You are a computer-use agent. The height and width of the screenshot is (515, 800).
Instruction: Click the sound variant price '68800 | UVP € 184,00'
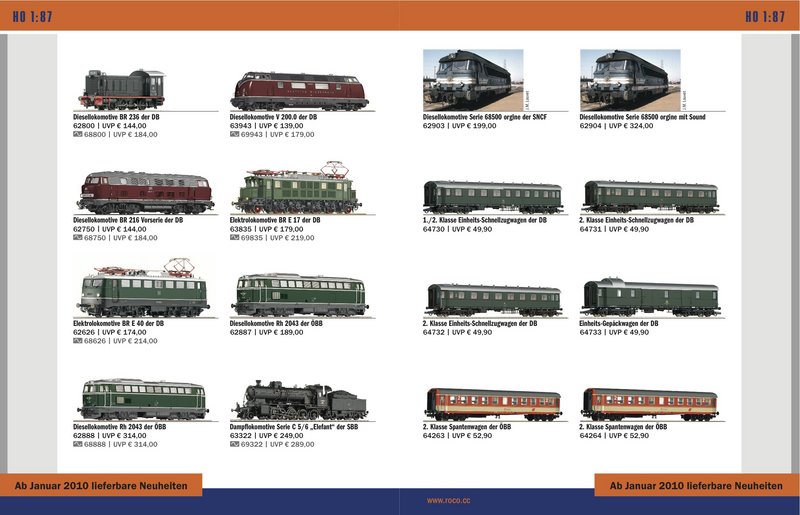(x=121, y=135)
